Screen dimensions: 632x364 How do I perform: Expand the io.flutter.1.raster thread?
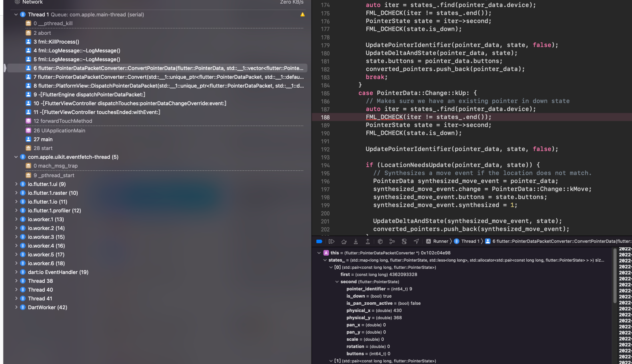[16, 193]
